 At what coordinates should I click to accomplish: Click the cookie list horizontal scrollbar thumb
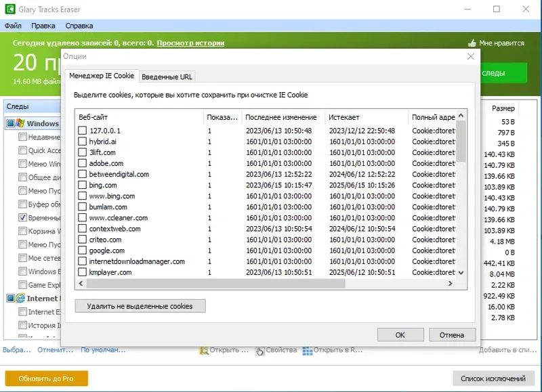click(215, 284)
